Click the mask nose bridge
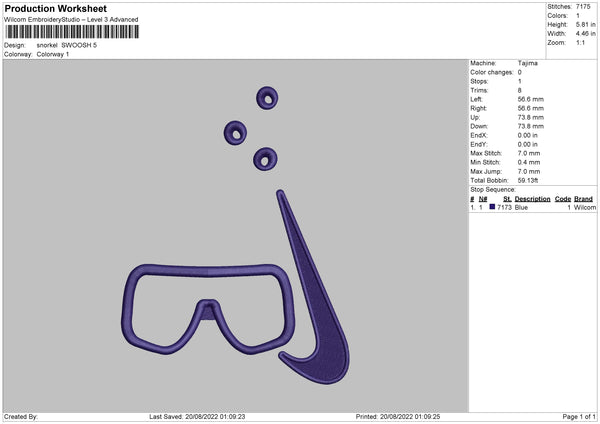The height and width of the screenshot is (424, 600). pos(207,308)
